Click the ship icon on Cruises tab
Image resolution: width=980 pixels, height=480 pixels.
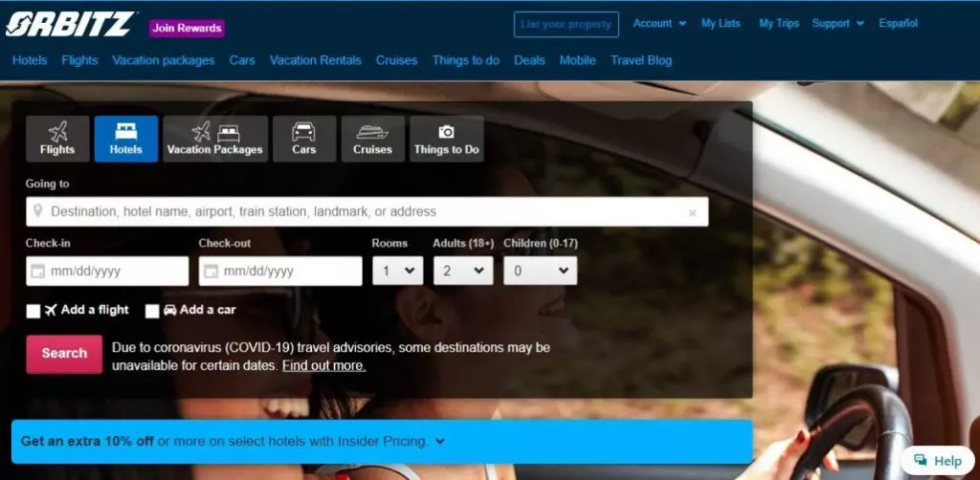tap(372, 132)
